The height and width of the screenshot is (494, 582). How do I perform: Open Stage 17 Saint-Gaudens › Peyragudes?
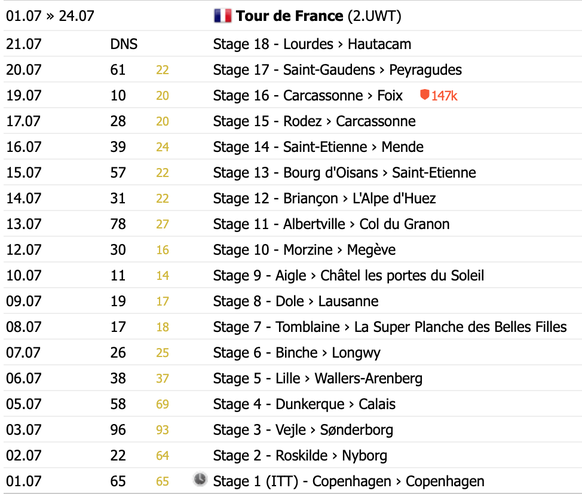(x=337, y=70)
